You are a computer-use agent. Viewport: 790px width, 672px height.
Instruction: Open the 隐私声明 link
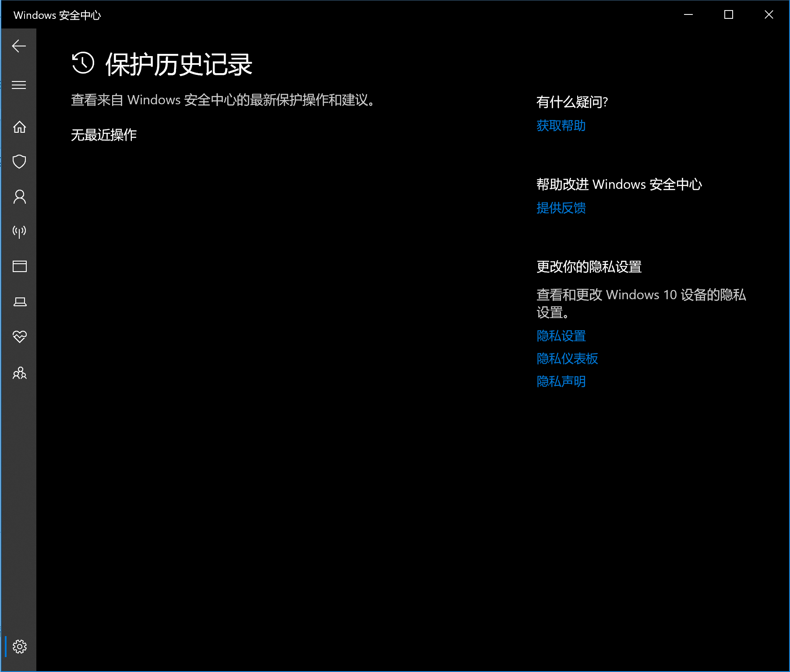point(561,382)
